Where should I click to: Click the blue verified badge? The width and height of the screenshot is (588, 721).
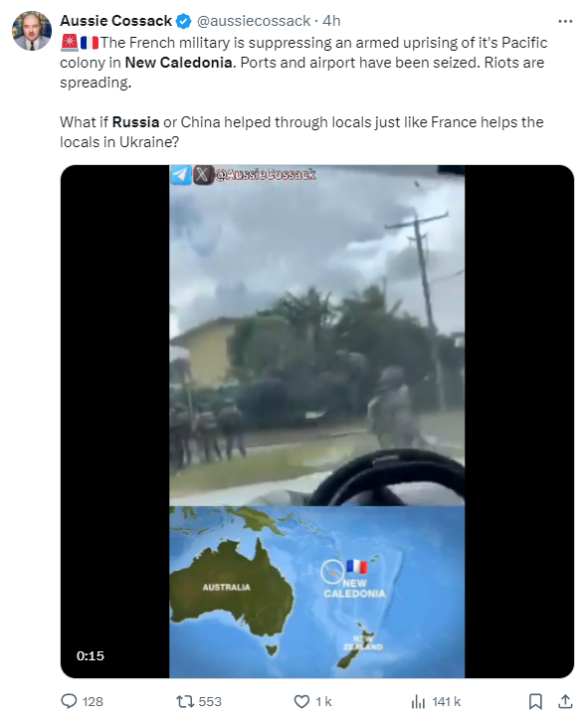[184, 21]
